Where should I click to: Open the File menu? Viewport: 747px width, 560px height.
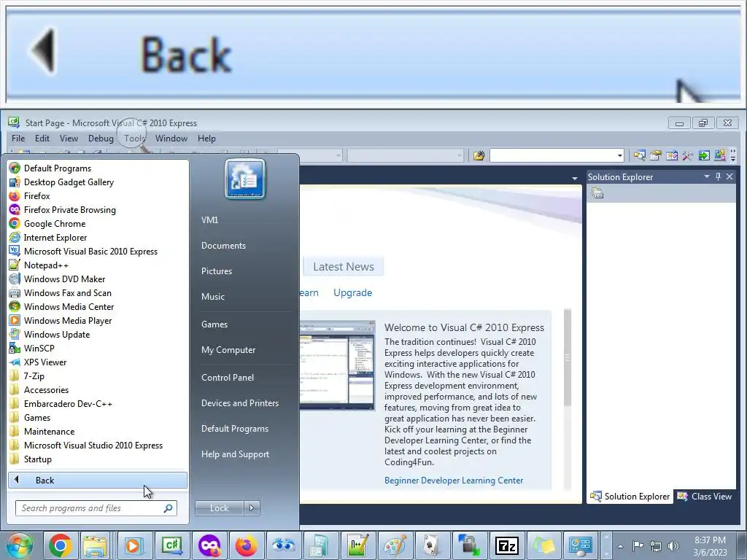pos(18,138)
